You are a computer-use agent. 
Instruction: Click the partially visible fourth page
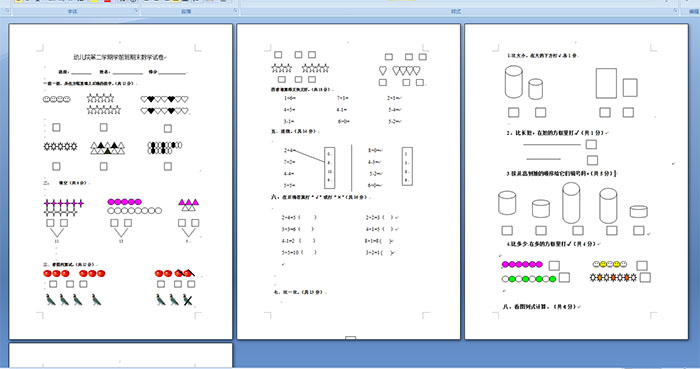coord(121,355)
